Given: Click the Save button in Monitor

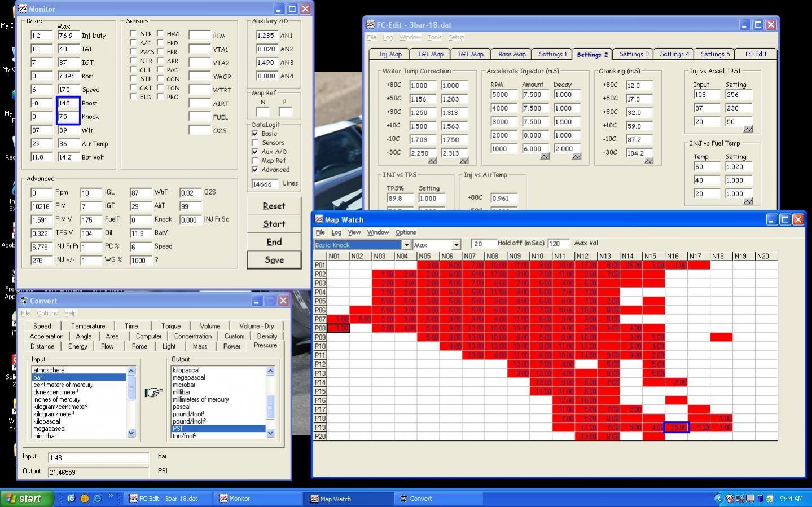Looking at the screenshot, I should pyautogui.click(x=274, y=260).
